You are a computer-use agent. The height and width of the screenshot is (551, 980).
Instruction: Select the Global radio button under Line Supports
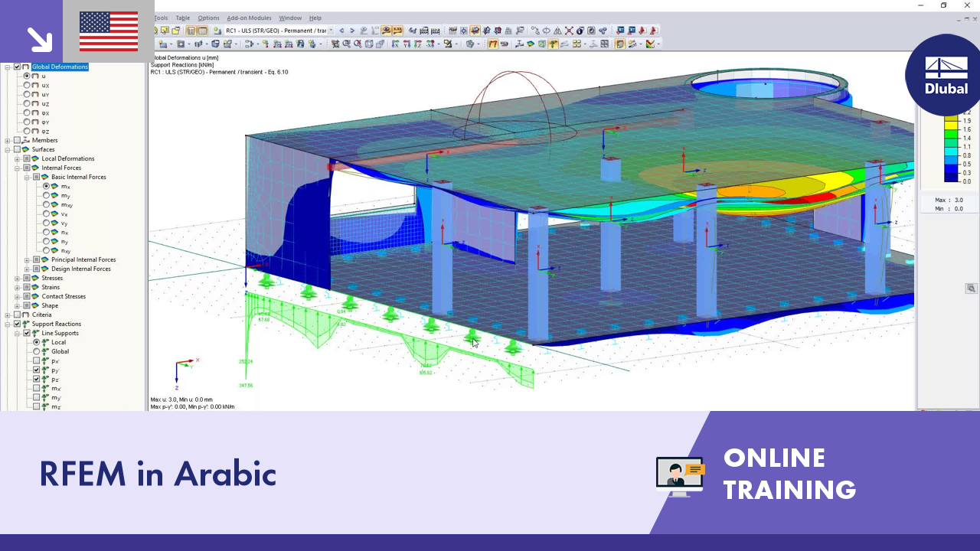pyautogui.click(x=37, y=351)
